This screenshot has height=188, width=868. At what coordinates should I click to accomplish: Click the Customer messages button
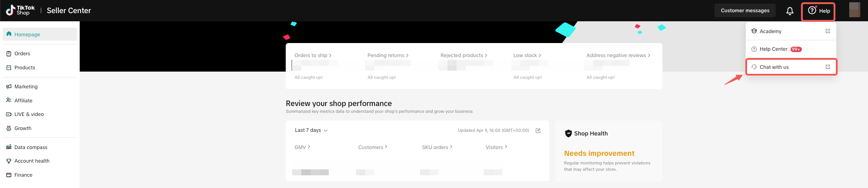(x=745, y=10)
